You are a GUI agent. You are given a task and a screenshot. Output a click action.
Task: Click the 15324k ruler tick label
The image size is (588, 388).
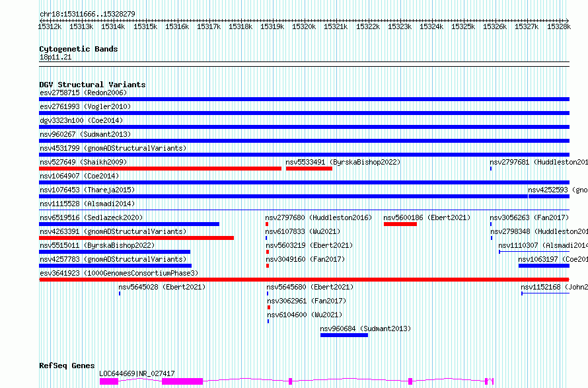(431, 26)
